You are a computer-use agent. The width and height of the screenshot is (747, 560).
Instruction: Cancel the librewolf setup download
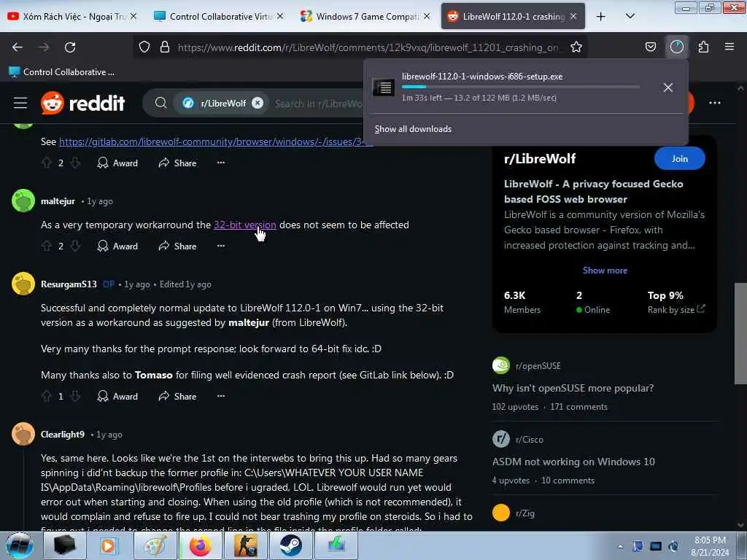(x=668, y=87)
